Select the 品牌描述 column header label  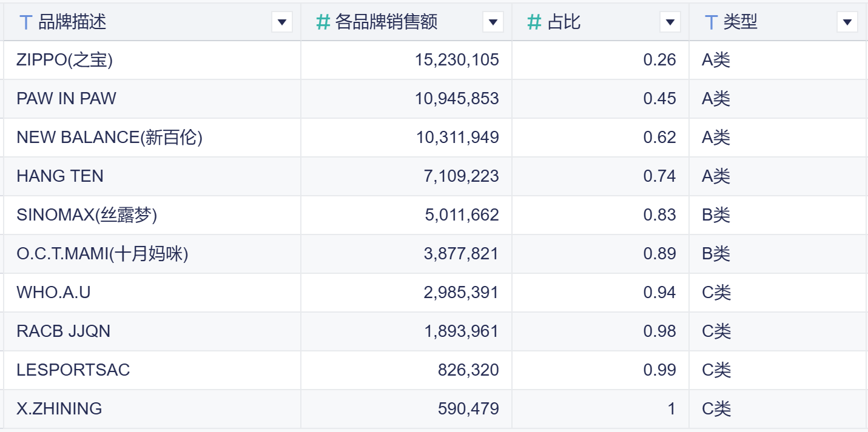pyautogui.click(x=72, y=22)
